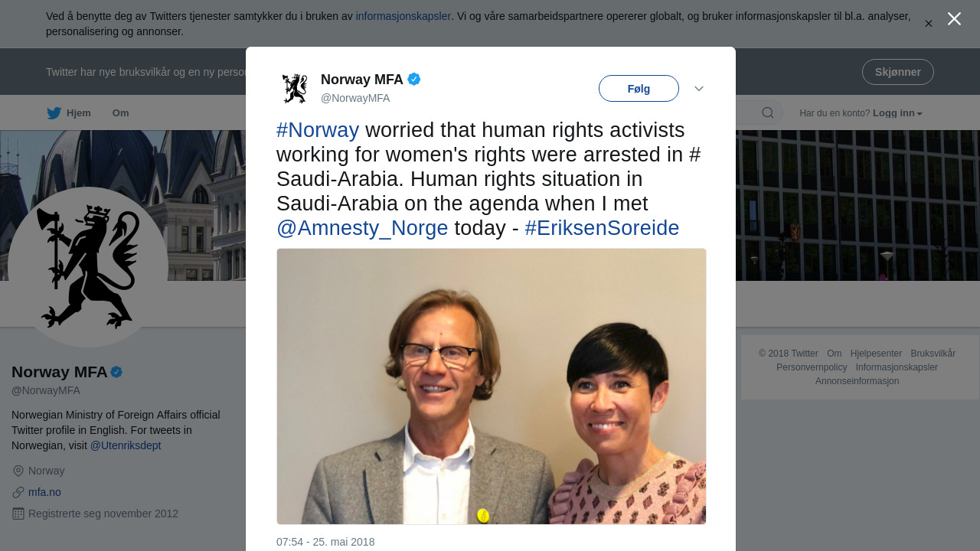Click the link icon beside mfa.no
Viewport: 980px width, 551px height.
[18, 492]
